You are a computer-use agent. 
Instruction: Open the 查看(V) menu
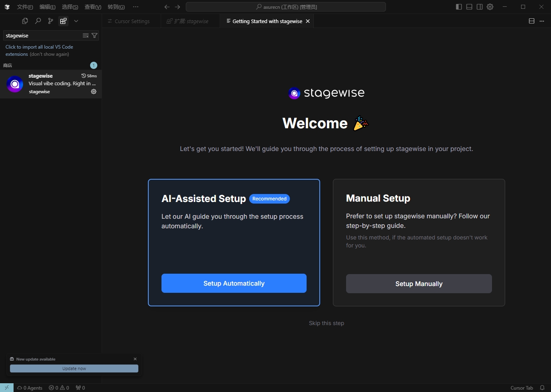[x=93, y=7]
